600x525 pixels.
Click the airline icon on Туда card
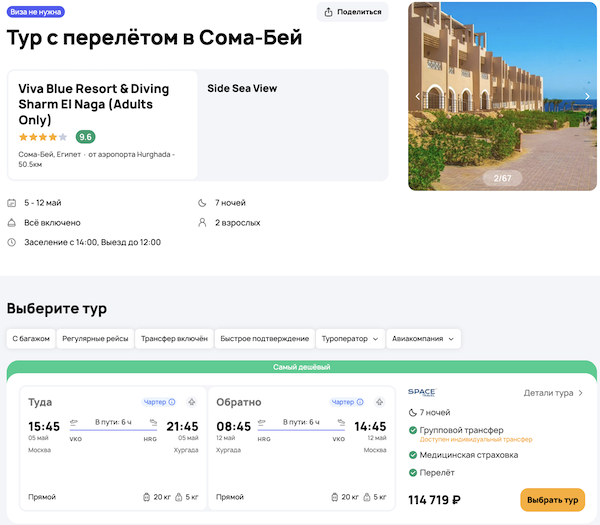click(x=191, y=402)
